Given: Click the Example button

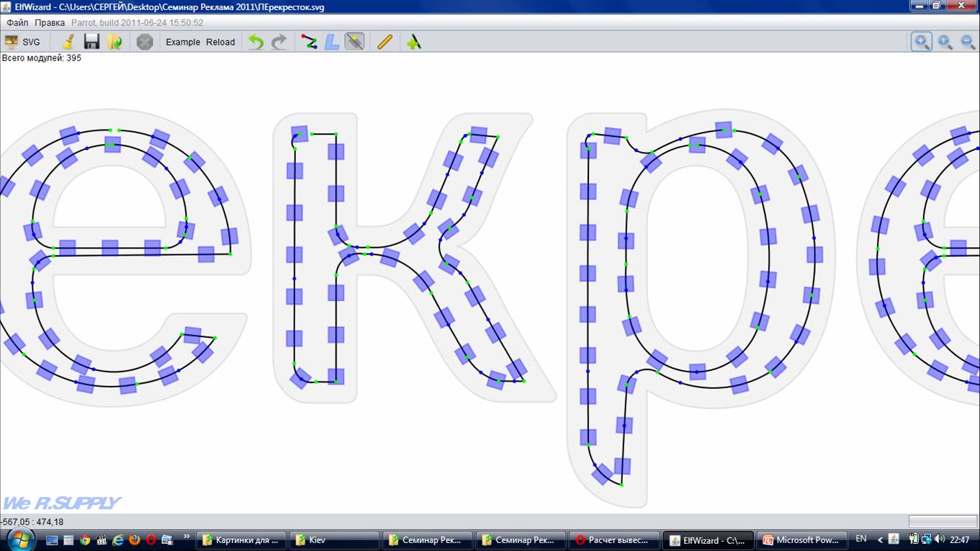Looking at the screenshot, I should point(183,42).
